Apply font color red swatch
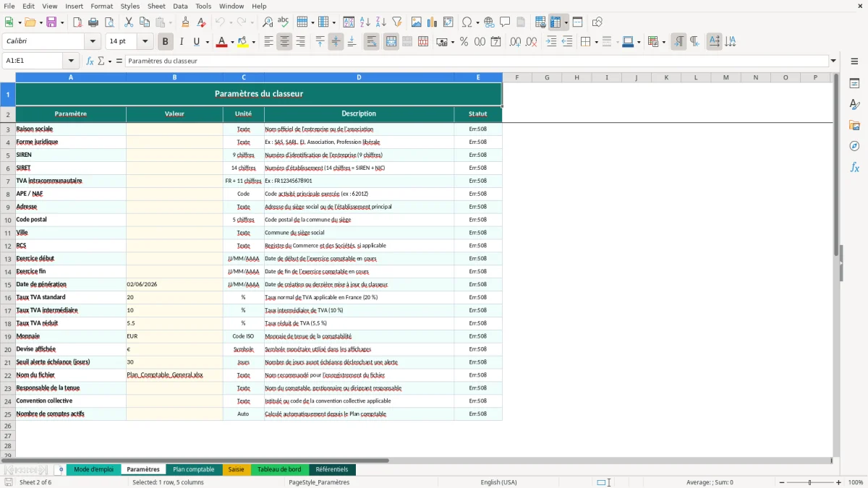 coord(221,42)
